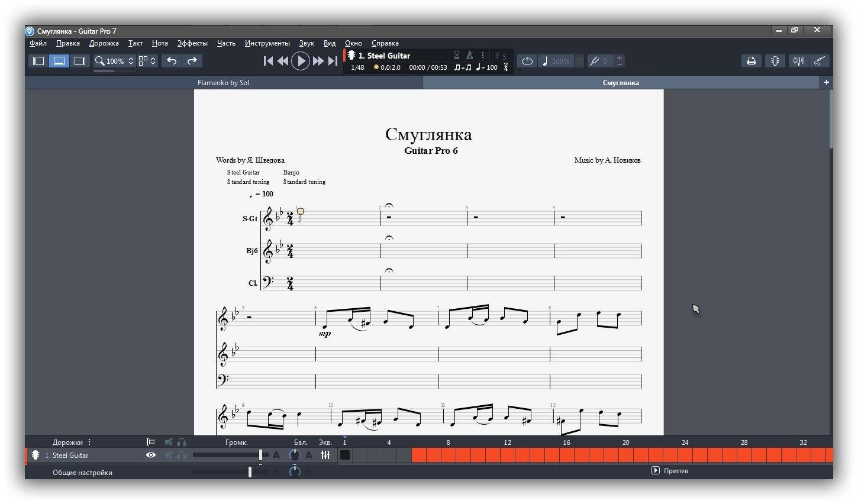Viewport: 858px width, 504px height.
Task: Add a new document tab with plus
Action: coord(827,82)
